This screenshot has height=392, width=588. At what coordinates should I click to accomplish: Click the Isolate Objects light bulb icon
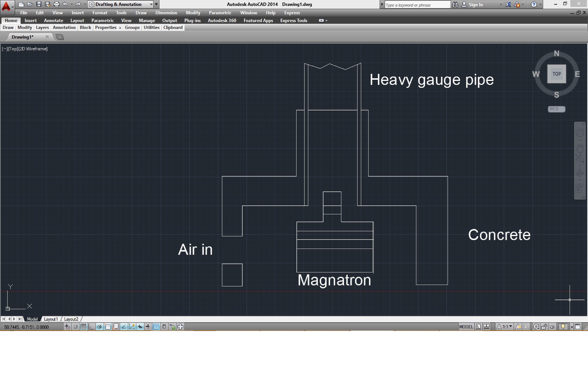(x=563, y=327)
